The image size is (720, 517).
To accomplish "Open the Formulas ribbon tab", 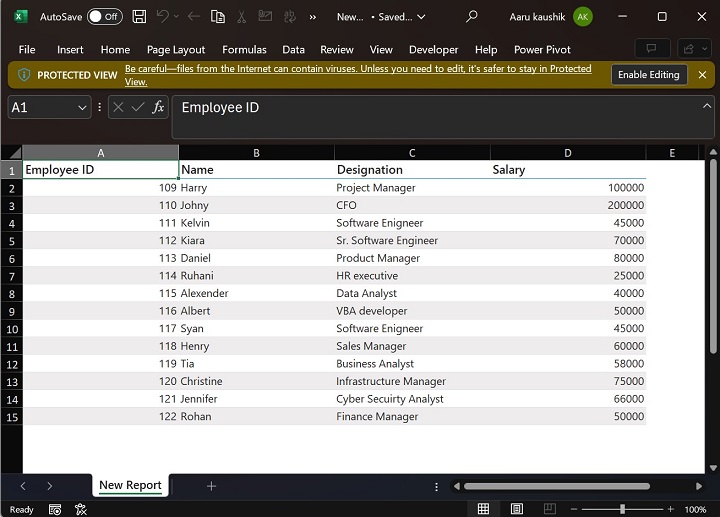I will [x=244, y=50].
